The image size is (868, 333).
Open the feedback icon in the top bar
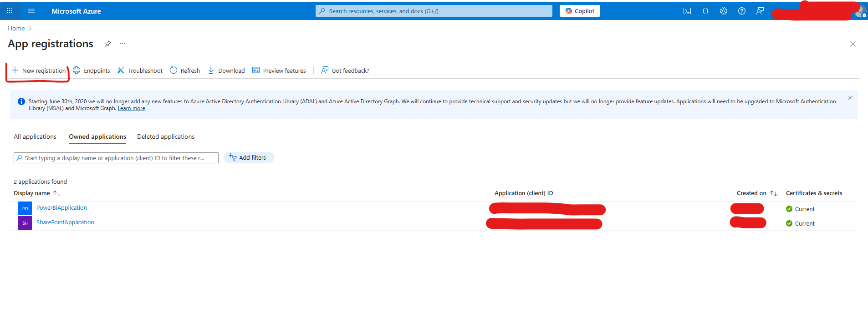[x=760, y=11]
